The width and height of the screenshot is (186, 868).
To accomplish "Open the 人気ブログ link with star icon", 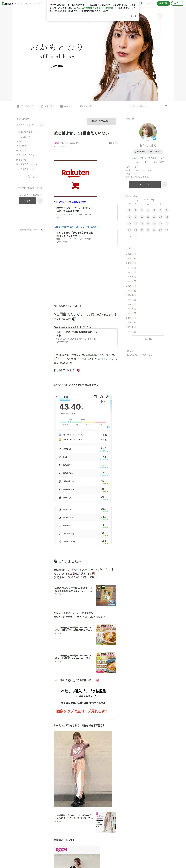I will 146,3.
